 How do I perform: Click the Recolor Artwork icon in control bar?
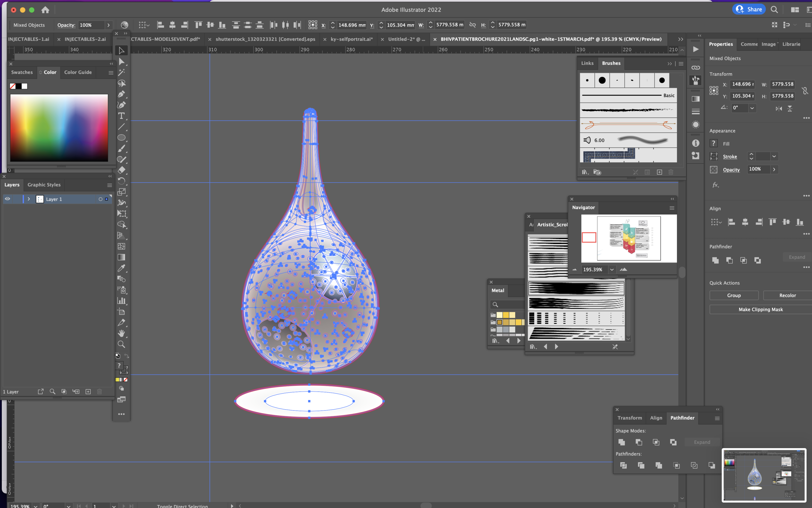pyautogui.click(x=124, y=25)
